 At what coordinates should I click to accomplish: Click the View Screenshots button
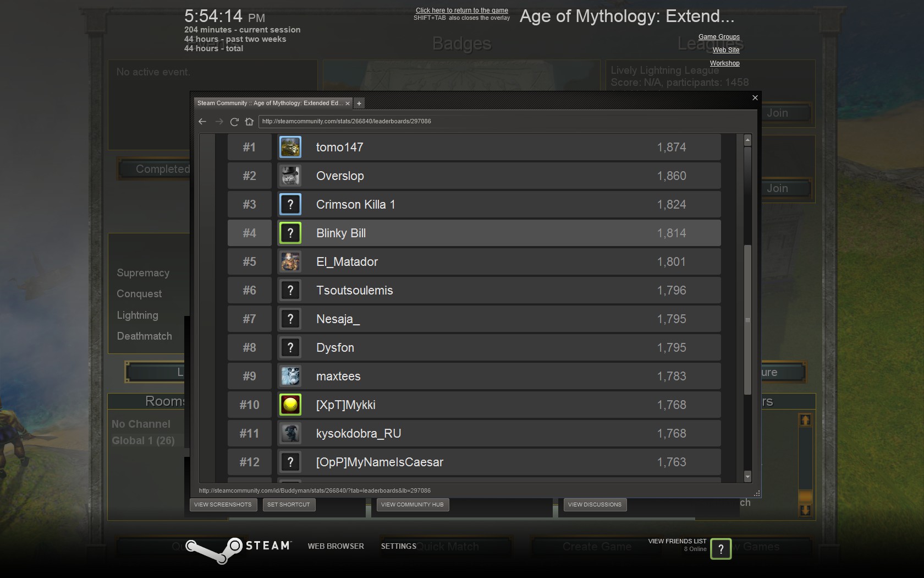coord(223,505)
